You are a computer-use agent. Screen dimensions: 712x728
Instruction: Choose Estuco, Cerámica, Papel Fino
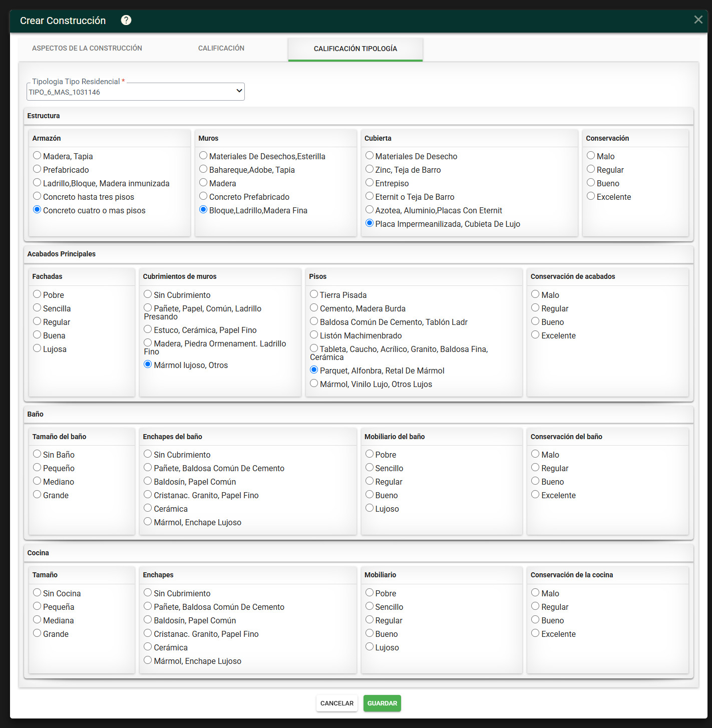(148, 329)
